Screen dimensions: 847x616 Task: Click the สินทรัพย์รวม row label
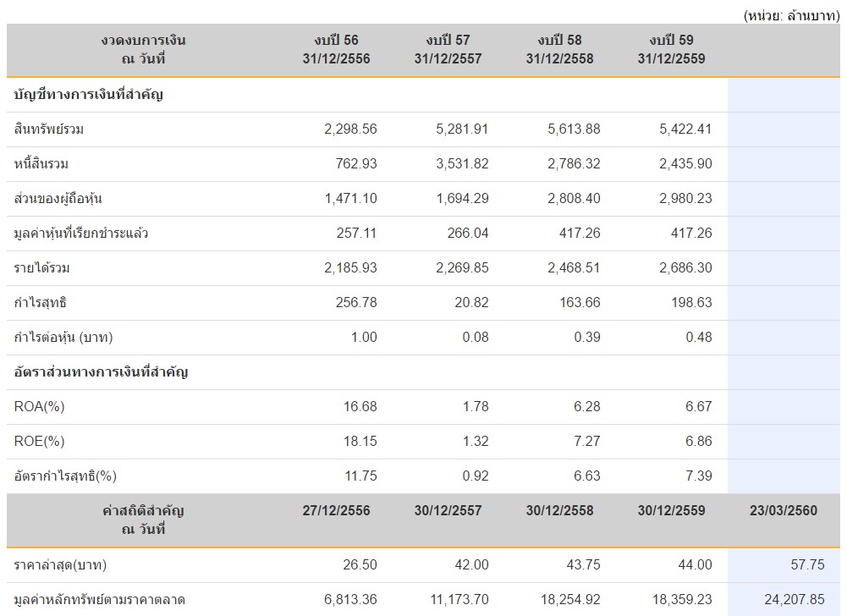pyautogui.click(x=49, y=129)
